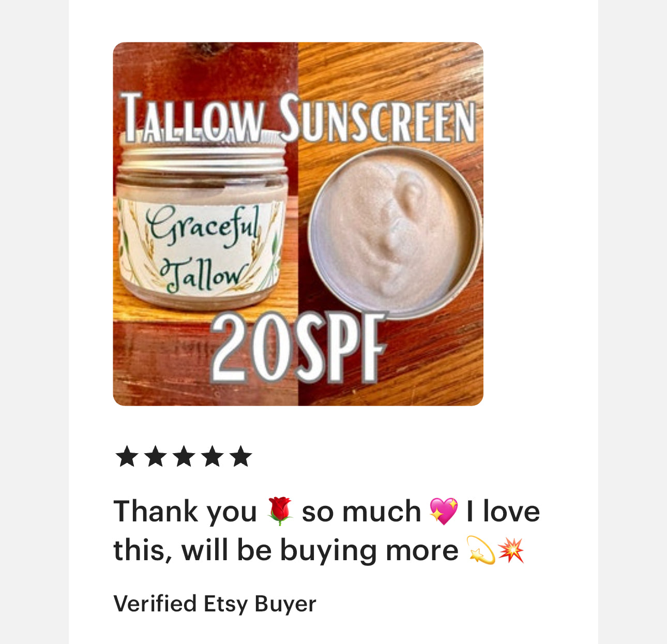Click the dizzy shooting star emoji
This screenshot has width=667, height=644.
481,550
